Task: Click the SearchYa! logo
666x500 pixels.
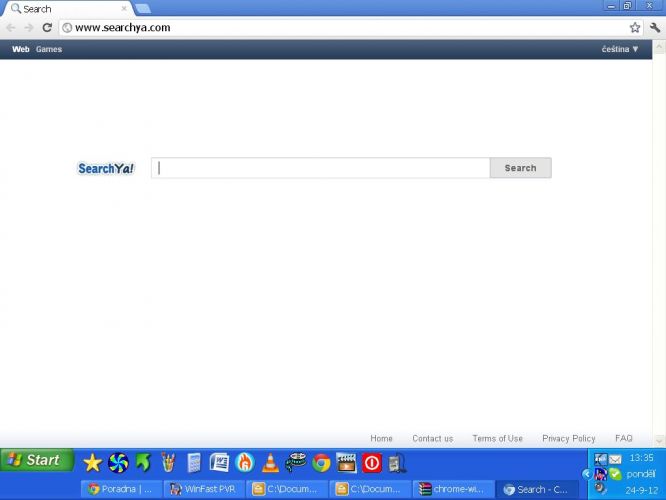Action: point(106,169)
